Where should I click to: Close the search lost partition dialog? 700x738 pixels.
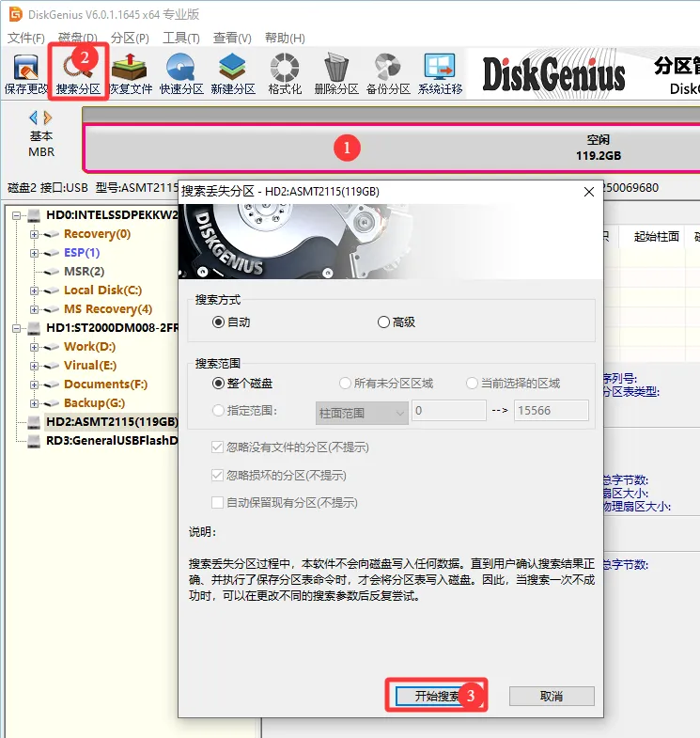[589, 192]
